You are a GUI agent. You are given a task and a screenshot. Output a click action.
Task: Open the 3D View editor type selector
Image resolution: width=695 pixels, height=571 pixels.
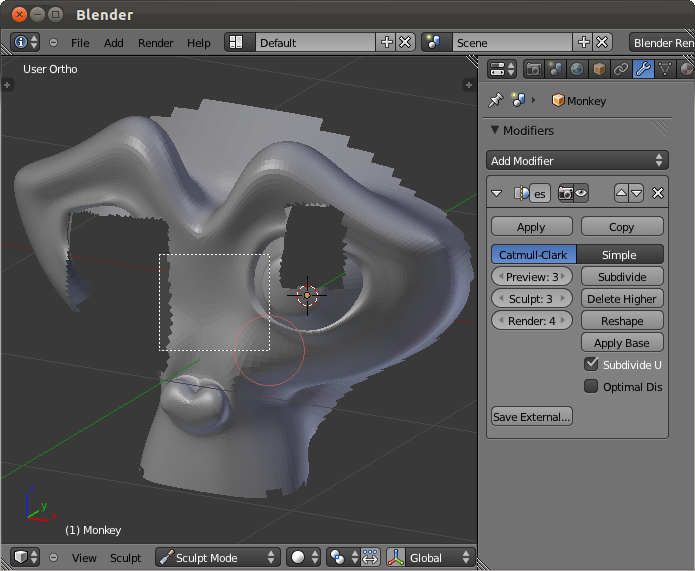pos(25,557)
